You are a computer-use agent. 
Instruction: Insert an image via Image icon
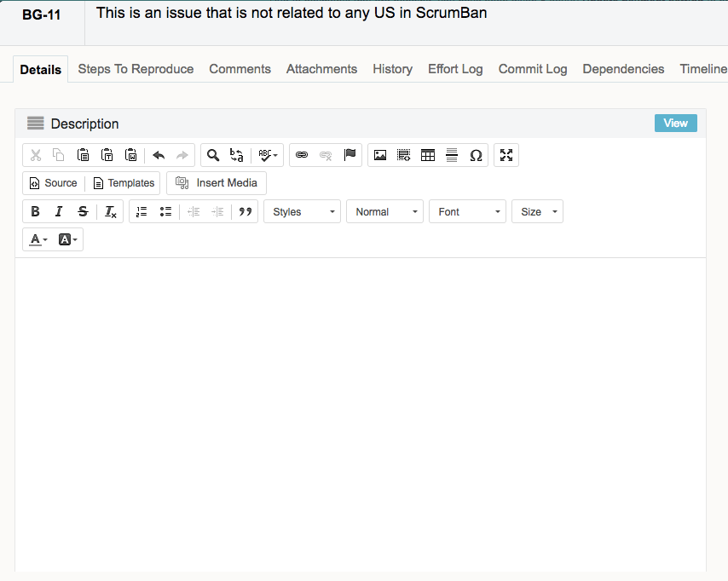point(380,155)
